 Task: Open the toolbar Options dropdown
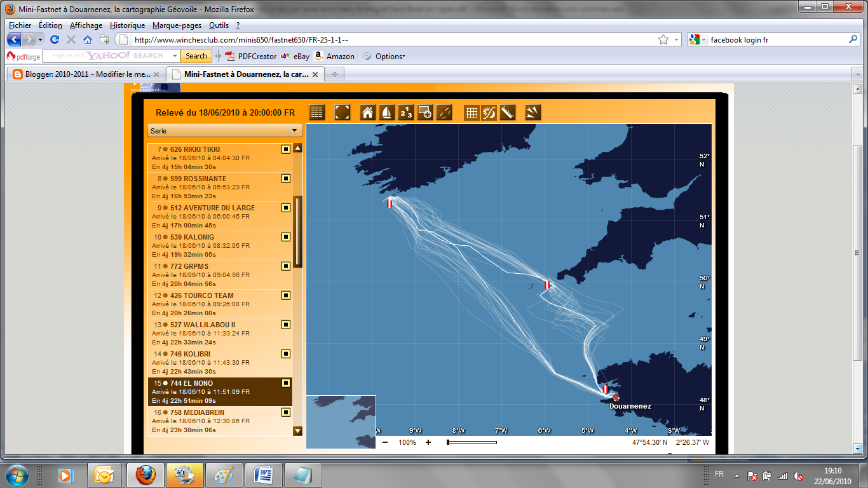[384, 56]
